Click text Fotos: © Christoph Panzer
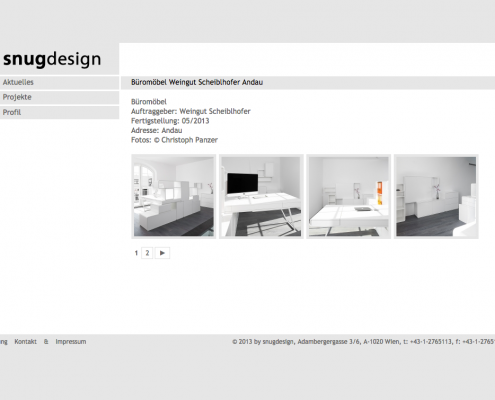The image size is (495, 400). click(174, 140)
